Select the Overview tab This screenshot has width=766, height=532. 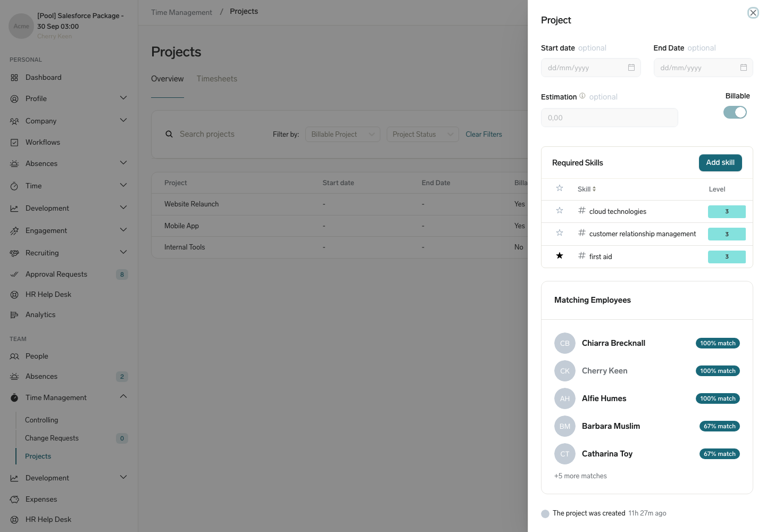click(x=168, y=79)
